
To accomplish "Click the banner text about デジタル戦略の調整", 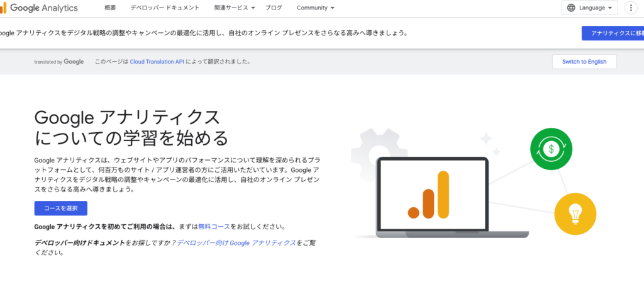I will click(204, 33).
